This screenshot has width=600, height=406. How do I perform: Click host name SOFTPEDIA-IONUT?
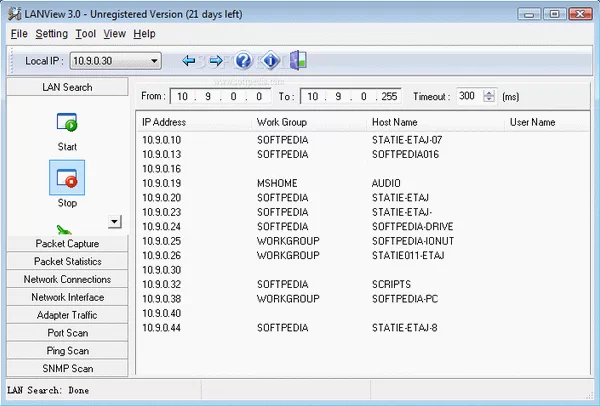pyautogui.click(x=413, y=241)
